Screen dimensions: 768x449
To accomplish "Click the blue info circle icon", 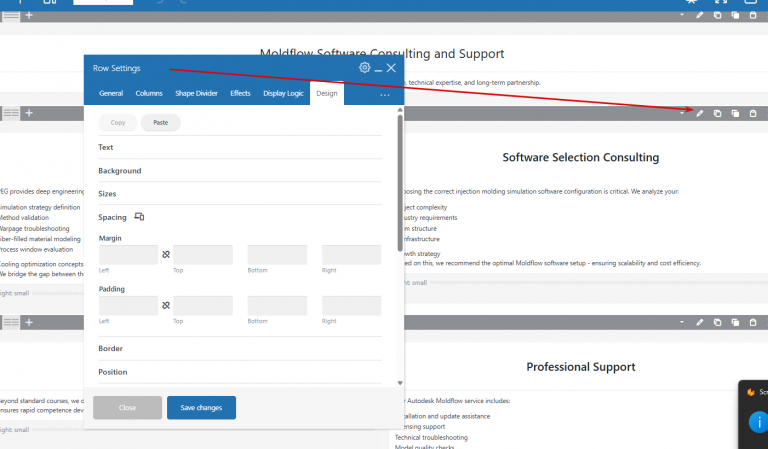I will [x=759, y=422].
